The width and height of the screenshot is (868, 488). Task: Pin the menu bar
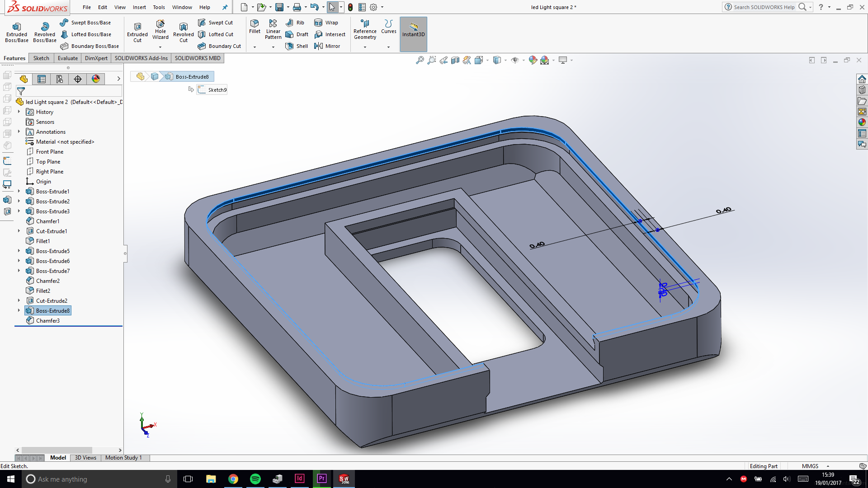point(225,7)
